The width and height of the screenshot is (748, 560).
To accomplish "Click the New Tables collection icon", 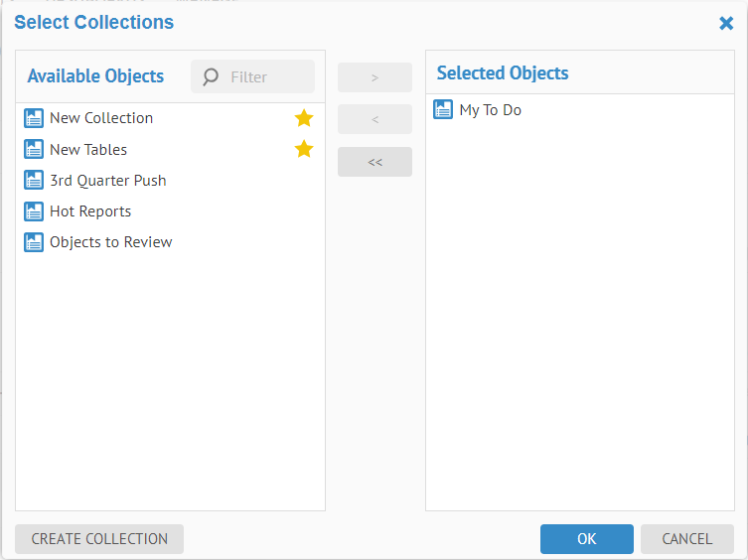I will (34, 150).
